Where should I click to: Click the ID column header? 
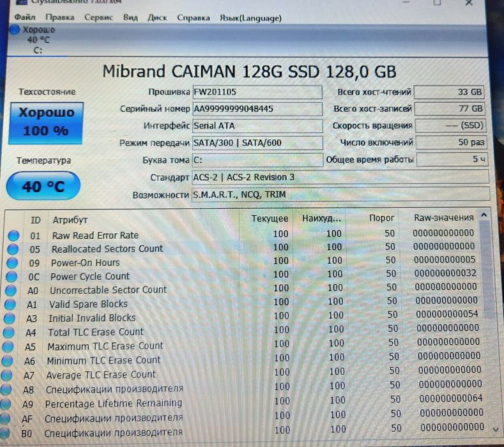point(36,220)
